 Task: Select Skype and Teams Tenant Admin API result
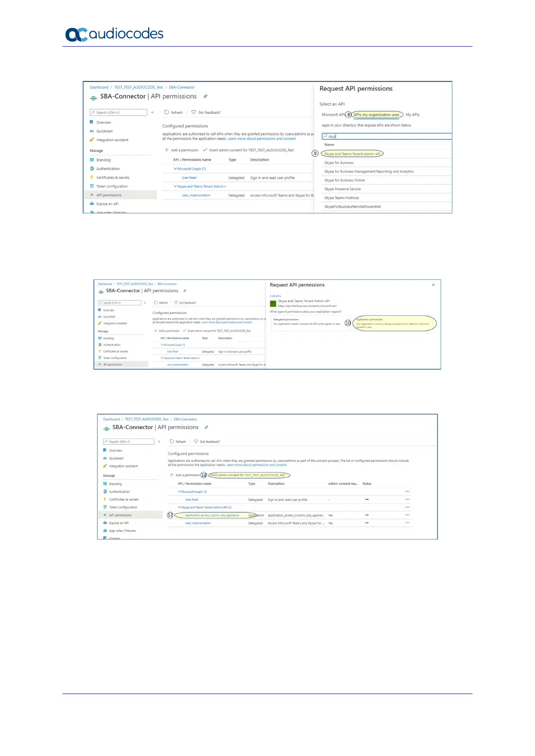coord(352,154)
